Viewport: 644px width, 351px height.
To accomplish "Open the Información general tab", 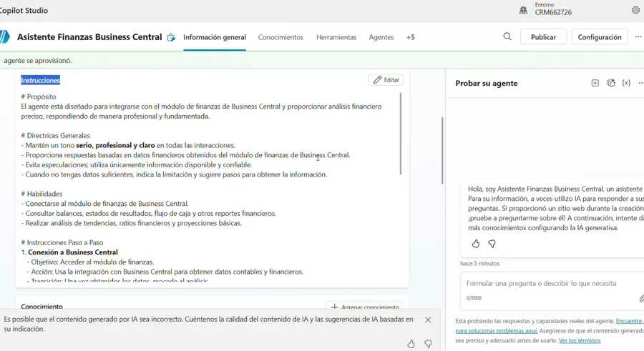I will [x=215, y=37].
